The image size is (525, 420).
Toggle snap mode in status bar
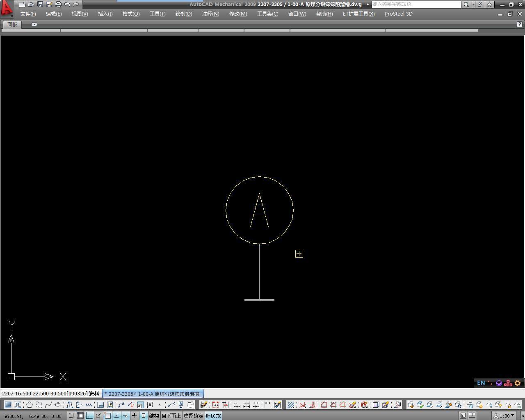71,415
